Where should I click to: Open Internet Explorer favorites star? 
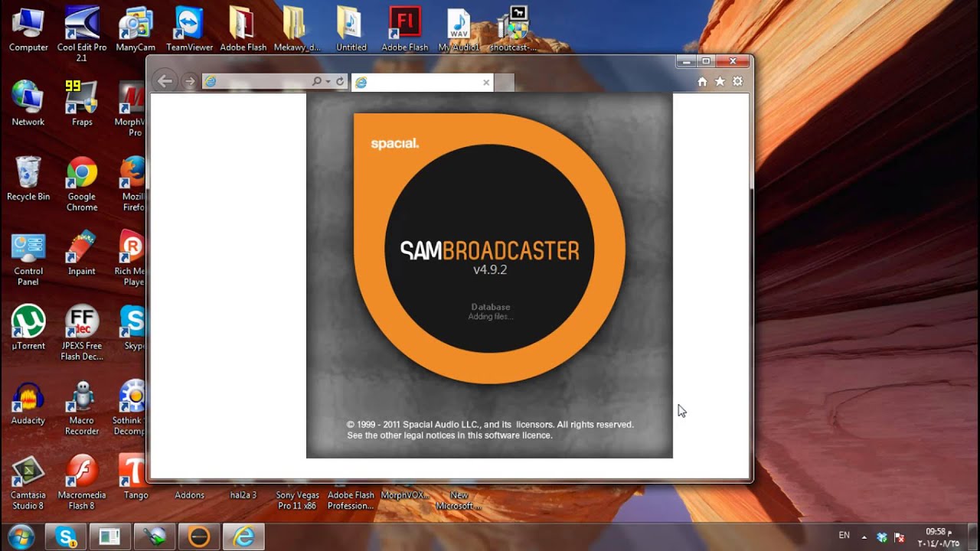tap(720, 81)
